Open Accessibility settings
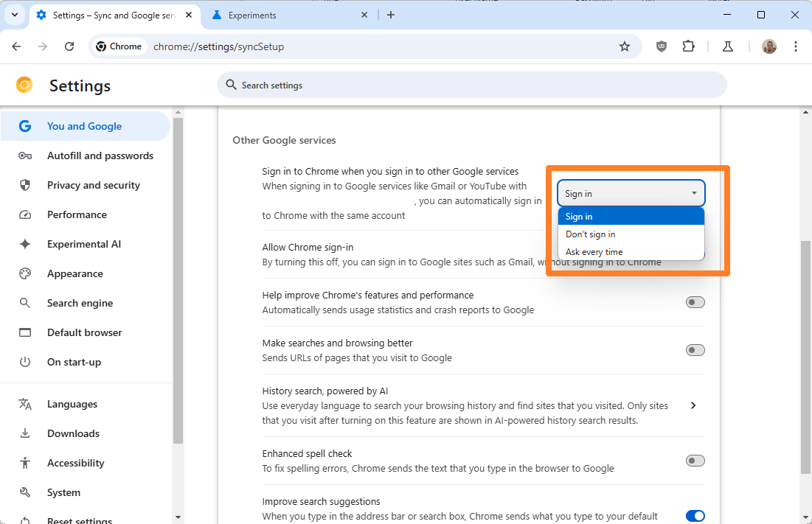 pos(85,463)
